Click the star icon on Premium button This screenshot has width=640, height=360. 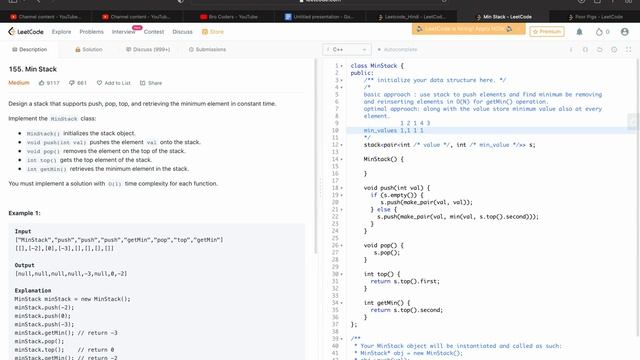(x=536, y=31)
